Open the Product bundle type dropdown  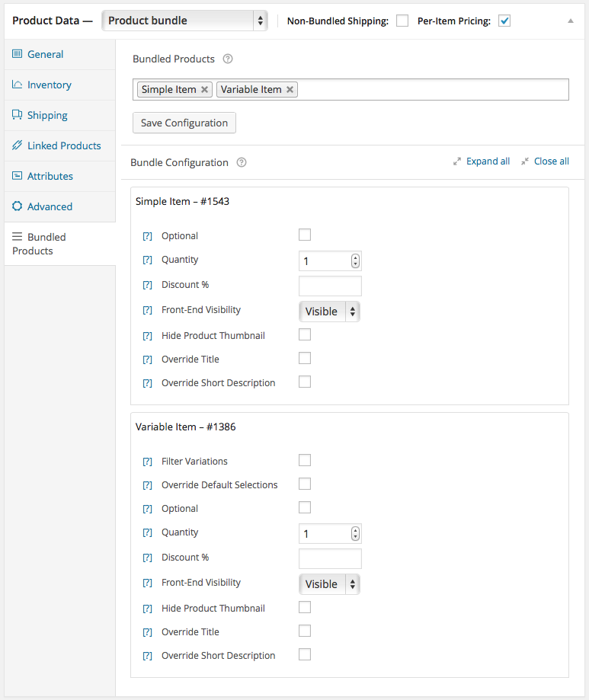[184, 21]
